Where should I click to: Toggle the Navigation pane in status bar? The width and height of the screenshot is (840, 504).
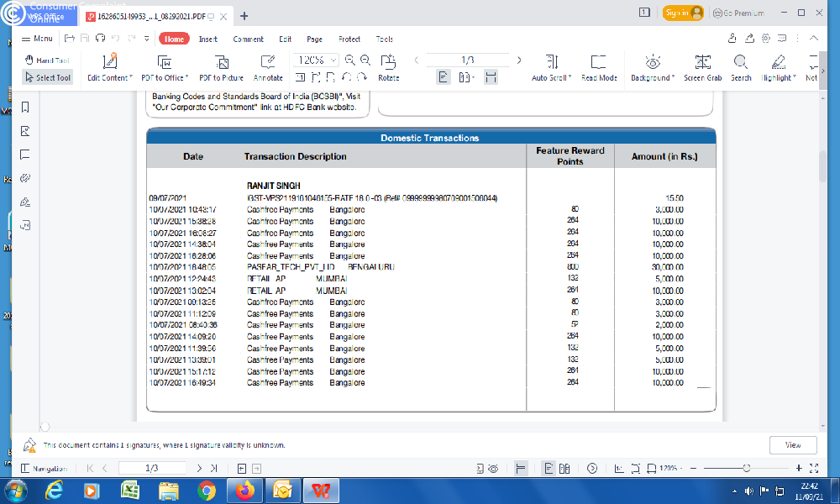(45, 468)
